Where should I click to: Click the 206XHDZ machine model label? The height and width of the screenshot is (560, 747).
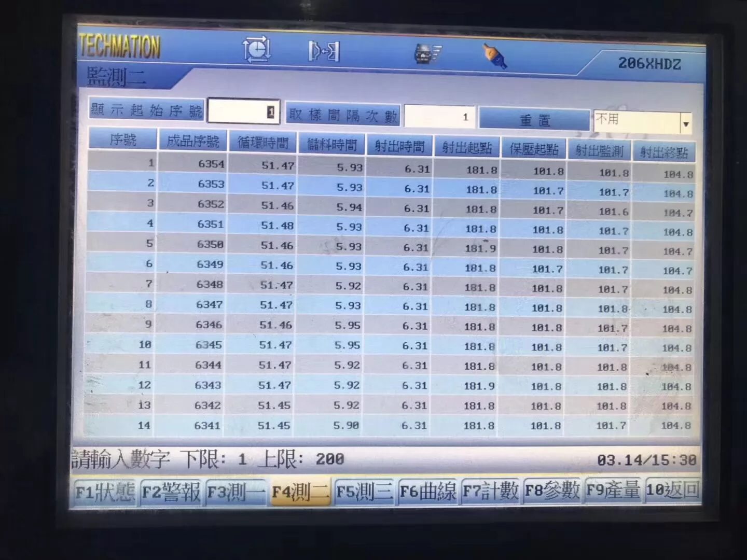649,64
